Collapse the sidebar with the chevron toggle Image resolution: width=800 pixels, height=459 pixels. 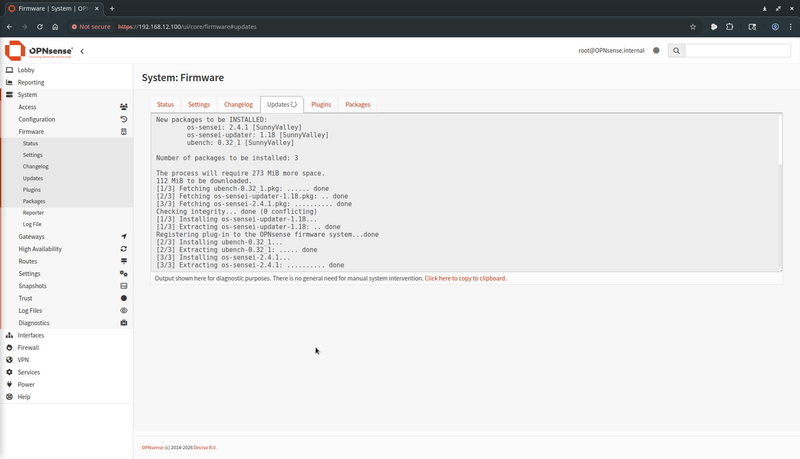coord(82,51)
